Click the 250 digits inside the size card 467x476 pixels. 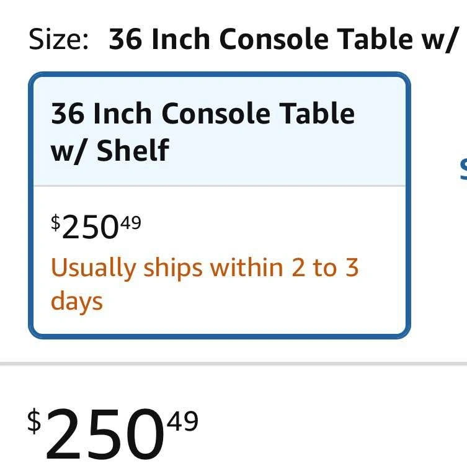point(90,229)
